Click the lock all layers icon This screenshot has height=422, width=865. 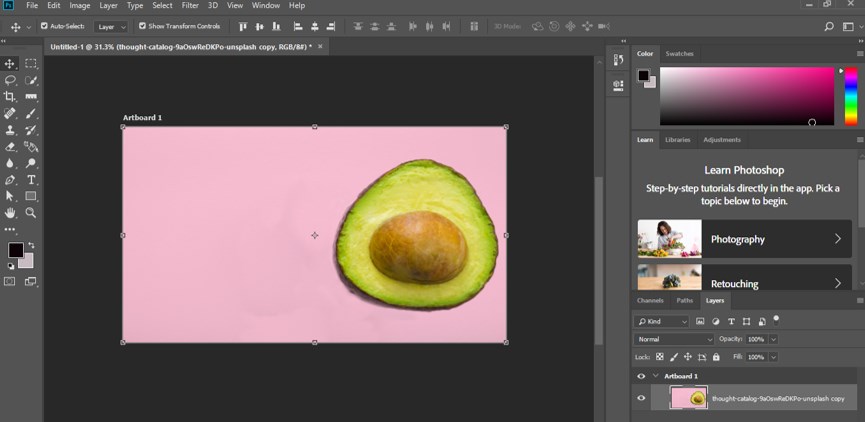[x=716, y=357]
